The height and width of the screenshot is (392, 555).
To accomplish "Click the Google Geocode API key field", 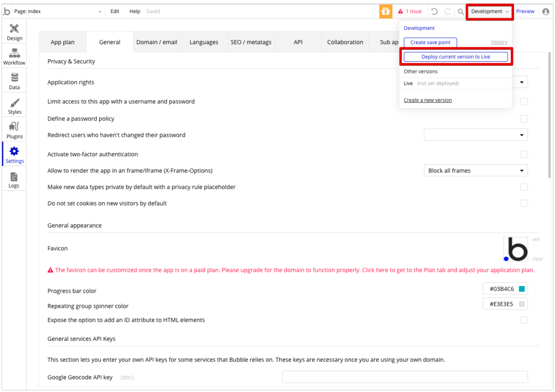I will point(405,377).
